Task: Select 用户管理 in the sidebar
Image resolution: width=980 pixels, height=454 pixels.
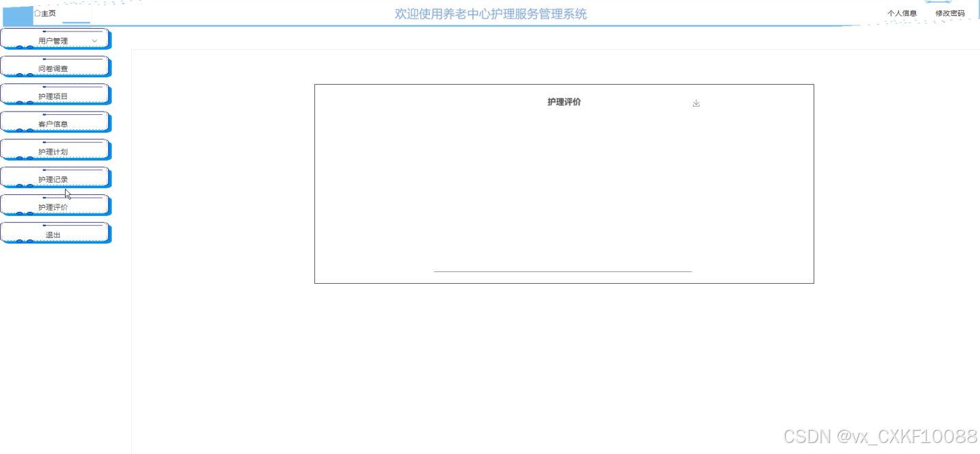Action: 55,40
